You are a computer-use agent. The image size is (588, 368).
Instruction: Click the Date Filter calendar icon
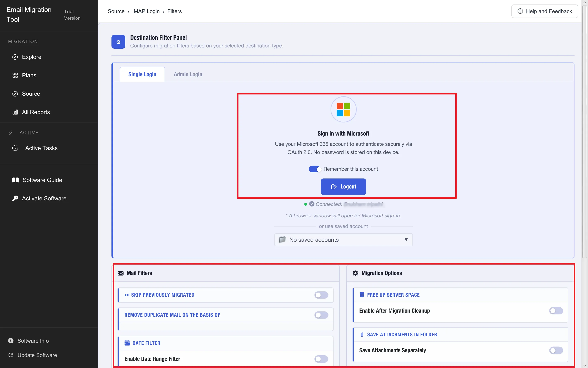pyautogui.click(x=127, y=343)
